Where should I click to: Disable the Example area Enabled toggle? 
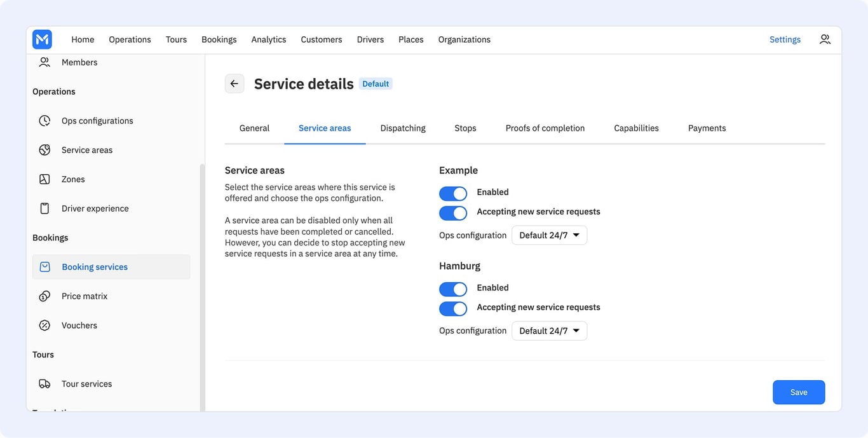coord(453,193)
